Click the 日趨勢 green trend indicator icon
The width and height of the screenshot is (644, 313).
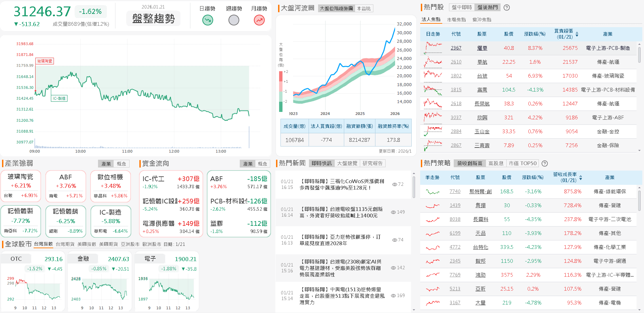pos(207,20)
